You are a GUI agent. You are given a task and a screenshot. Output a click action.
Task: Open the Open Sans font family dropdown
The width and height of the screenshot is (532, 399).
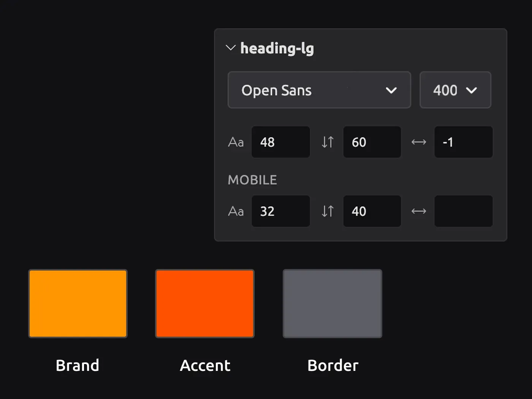319,90
